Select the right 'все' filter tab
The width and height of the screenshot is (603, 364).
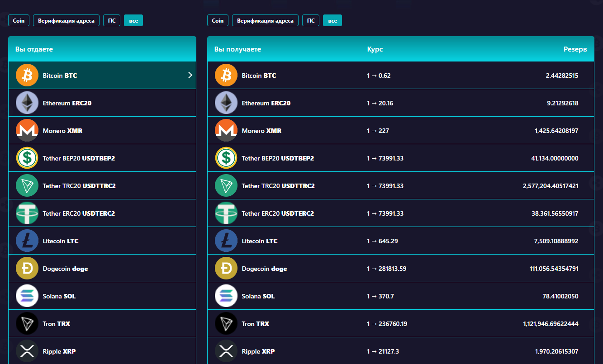[x=332, y=20]
